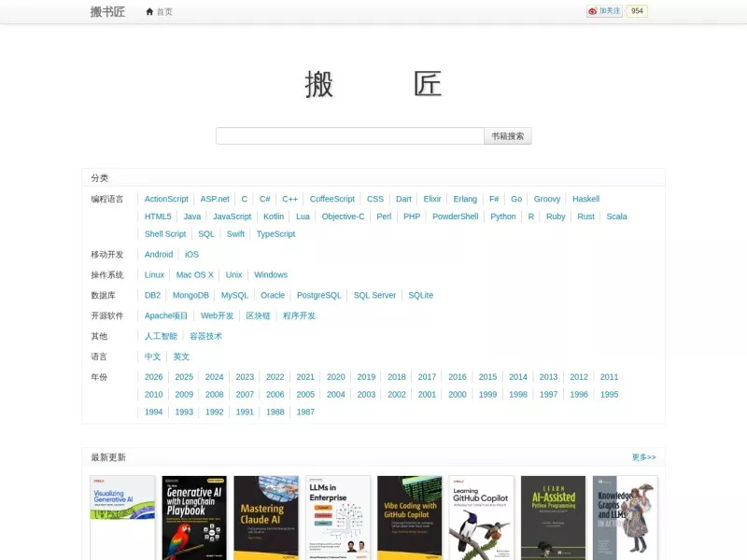Open the SQL Server category

click(x=374, y=295)
